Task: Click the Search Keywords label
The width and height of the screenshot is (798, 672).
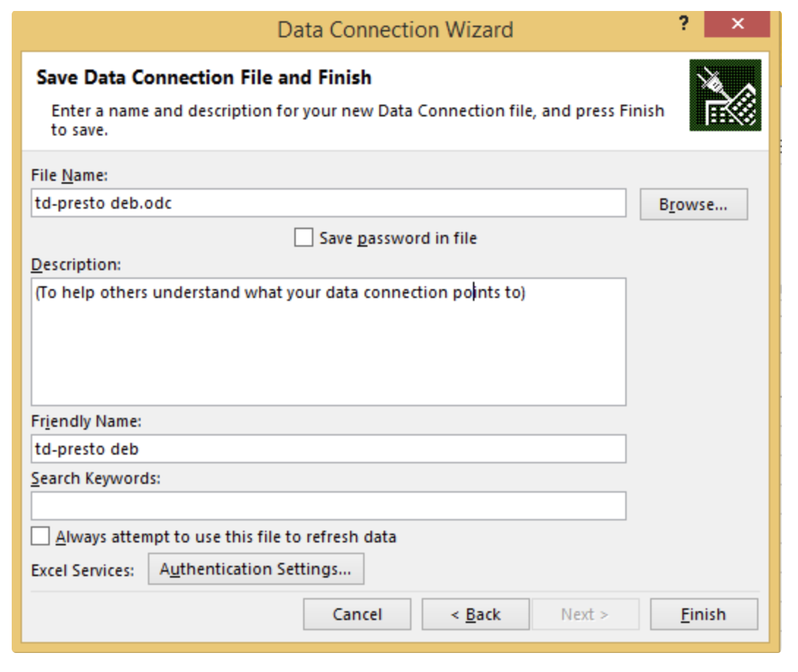Action: click(95, 479)
